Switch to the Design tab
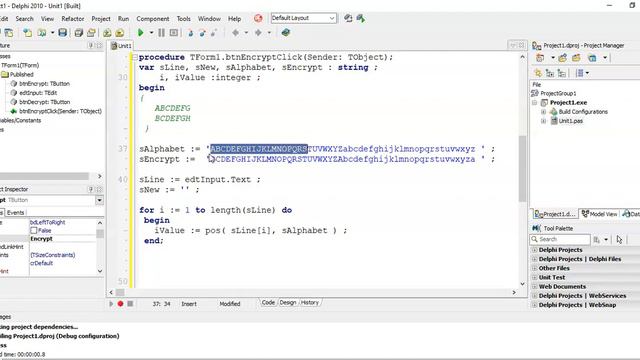 coord(288,303)
